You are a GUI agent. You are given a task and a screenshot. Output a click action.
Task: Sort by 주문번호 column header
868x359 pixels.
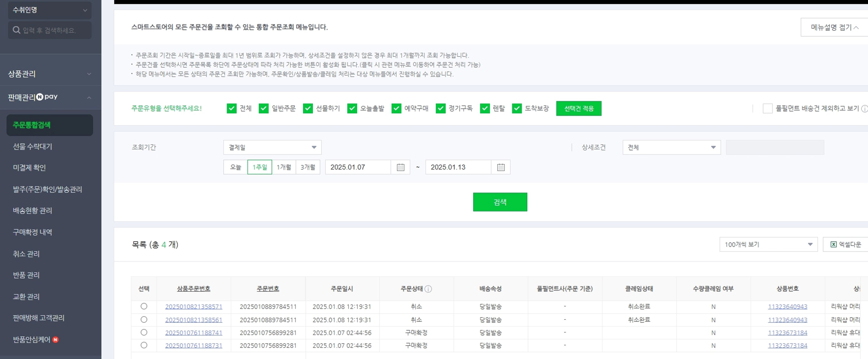(x=268, y=289)
